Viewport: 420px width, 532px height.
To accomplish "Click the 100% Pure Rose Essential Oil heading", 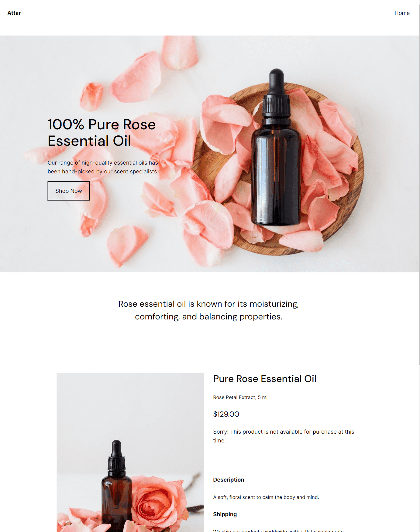I will (102, 133).
